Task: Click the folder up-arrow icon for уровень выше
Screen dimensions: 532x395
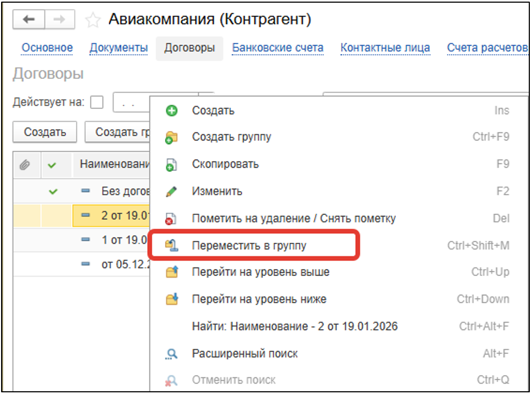Action: coord(171,272)
